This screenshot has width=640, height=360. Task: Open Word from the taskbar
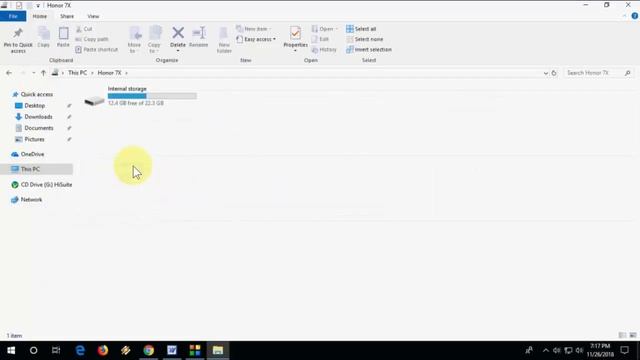(172, 350)
